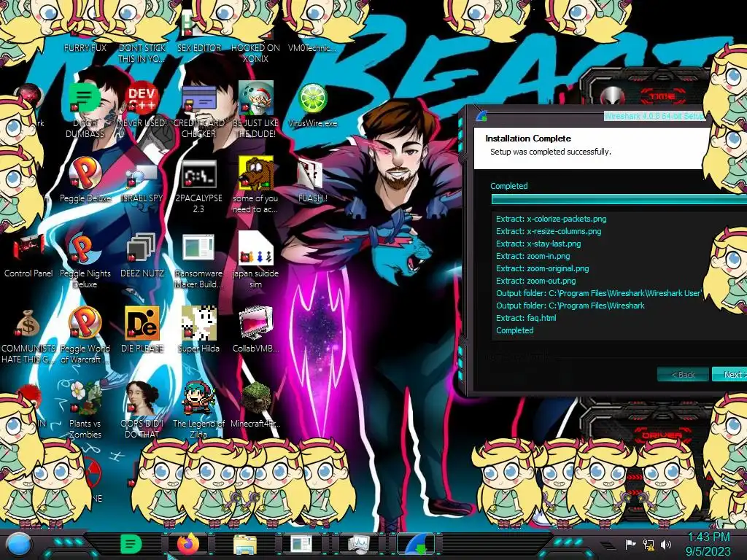The height and width of the screenshot is (560, 747).
Task: Select log line 'Output folder: C:\Program Files\Wireshark'
Action: pyautogui.click(x=570, y=306)
